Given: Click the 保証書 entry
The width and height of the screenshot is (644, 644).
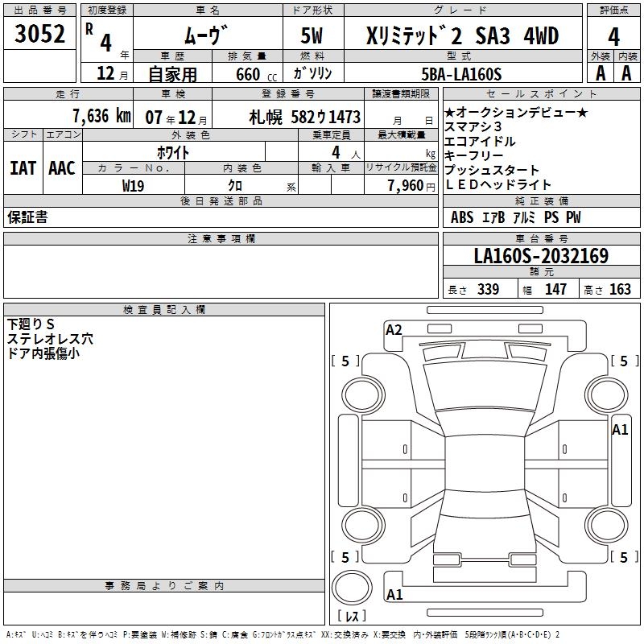Looking at the screenshot, I should [x=27, y=217].
